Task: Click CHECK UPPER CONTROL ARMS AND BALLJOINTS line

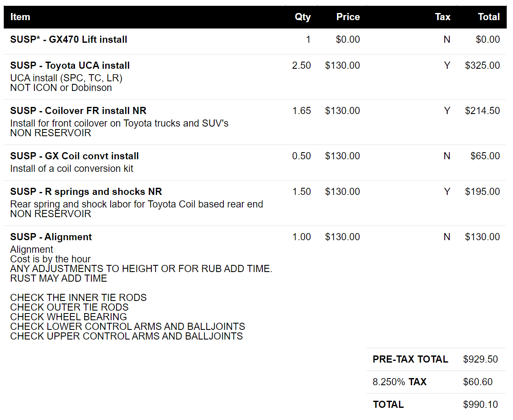Action: (x=127, y=336)
